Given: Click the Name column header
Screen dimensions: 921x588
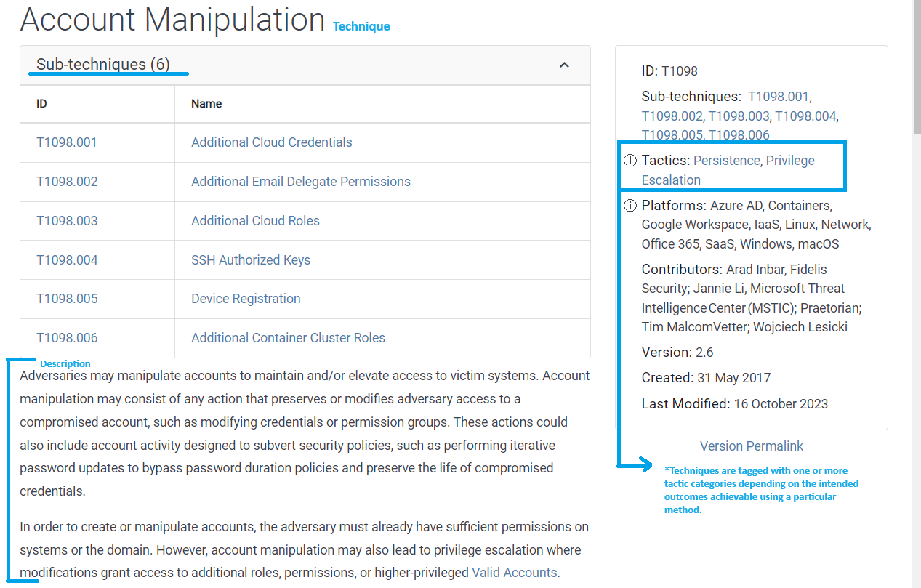Looking at the screenshot, I should tap(206, 104).
